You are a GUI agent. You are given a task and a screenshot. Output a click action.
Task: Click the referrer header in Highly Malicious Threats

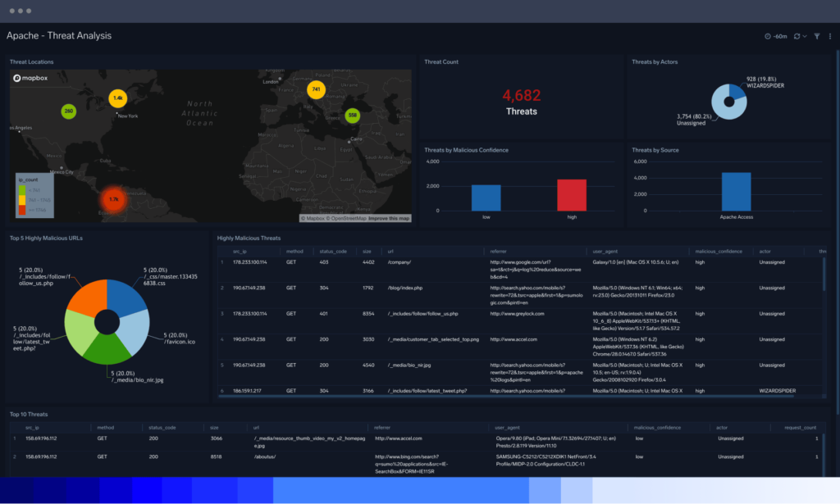[x=498, y=252]
